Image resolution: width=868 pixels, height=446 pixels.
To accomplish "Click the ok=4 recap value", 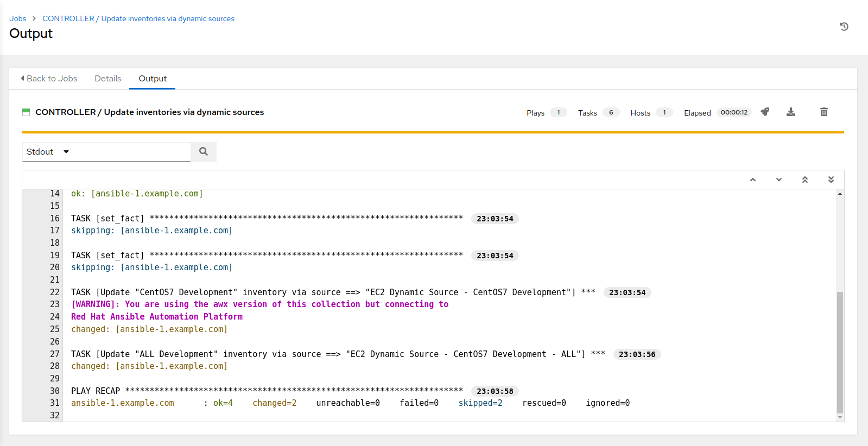I will [x=223, y=403].
